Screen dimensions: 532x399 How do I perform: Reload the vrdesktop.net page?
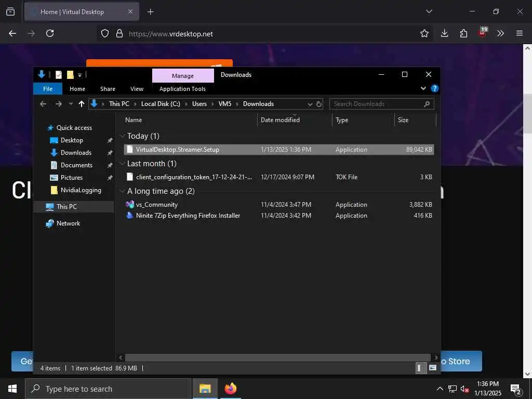pos(50,33)
